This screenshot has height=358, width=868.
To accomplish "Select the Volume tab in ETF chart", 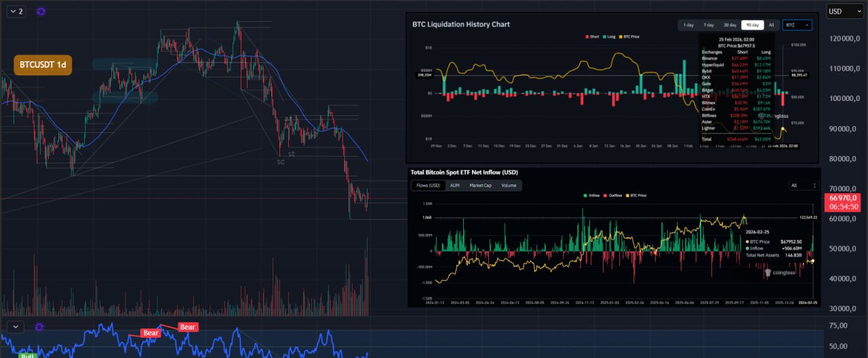I will [509, 185].
